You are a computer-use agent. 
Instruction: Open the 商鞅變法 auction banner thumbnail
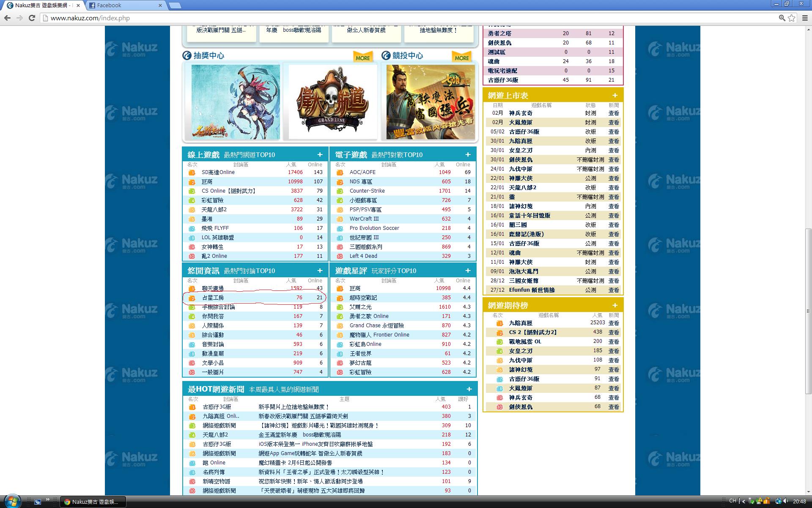431,102
